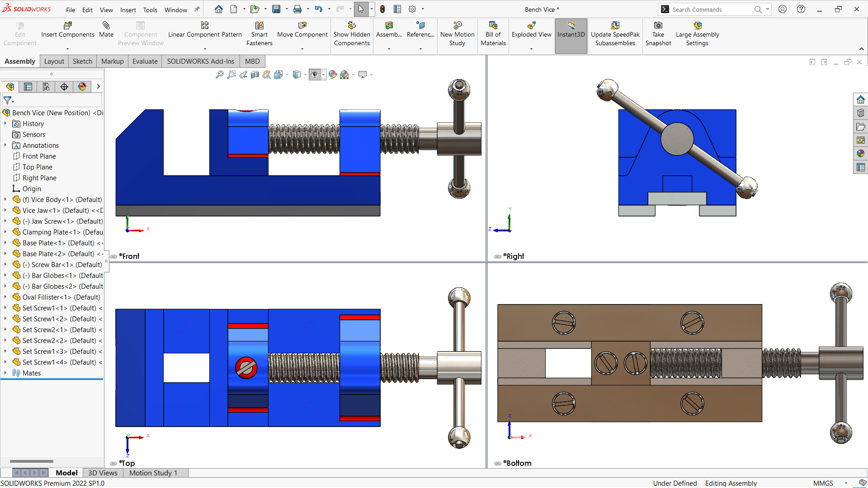Viewport: 868px width, 488px height.
Task: Activate the Section View icon
Action: click(255, 75)
